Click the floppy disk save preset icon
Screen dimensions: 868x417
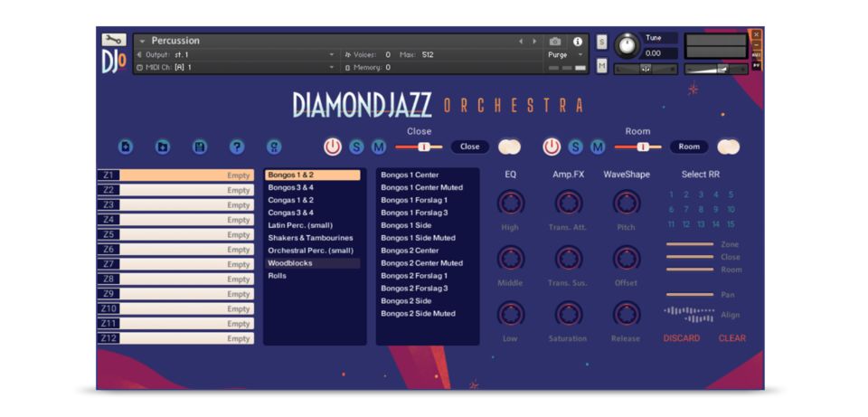[200, 147]
